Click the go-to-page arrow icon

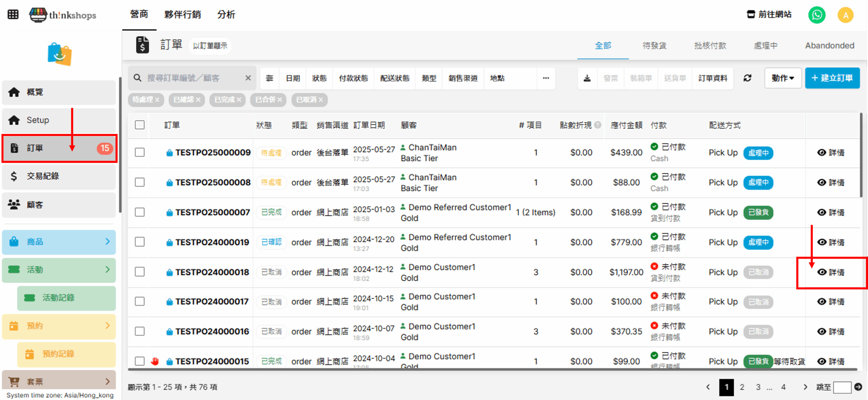pos(858,387)
